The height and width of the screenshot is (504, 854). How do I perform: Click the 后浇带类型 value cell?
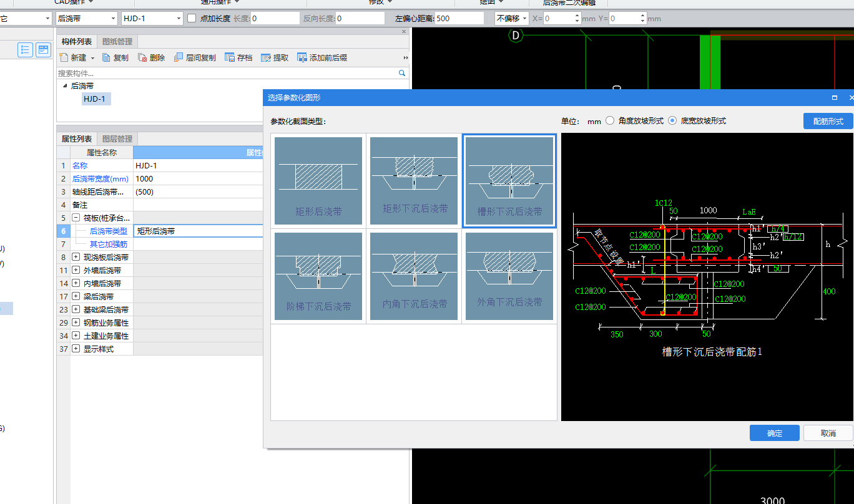click(199, 231)
